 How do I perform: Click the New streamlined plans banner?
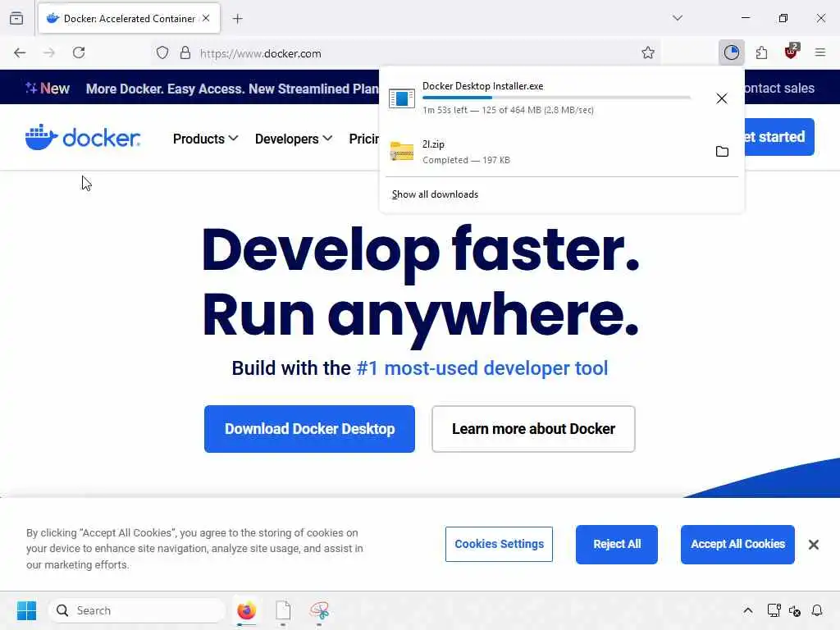[232, 89]
